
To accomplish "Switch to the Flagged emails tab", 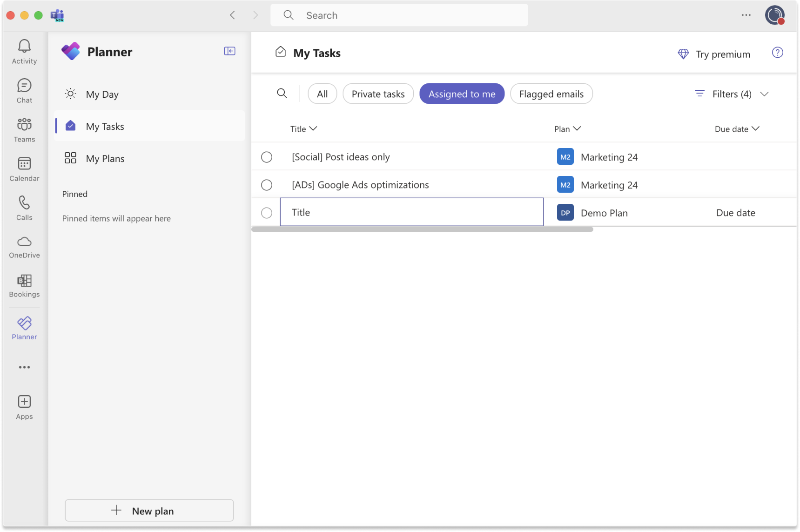I will tap(551, 94).
